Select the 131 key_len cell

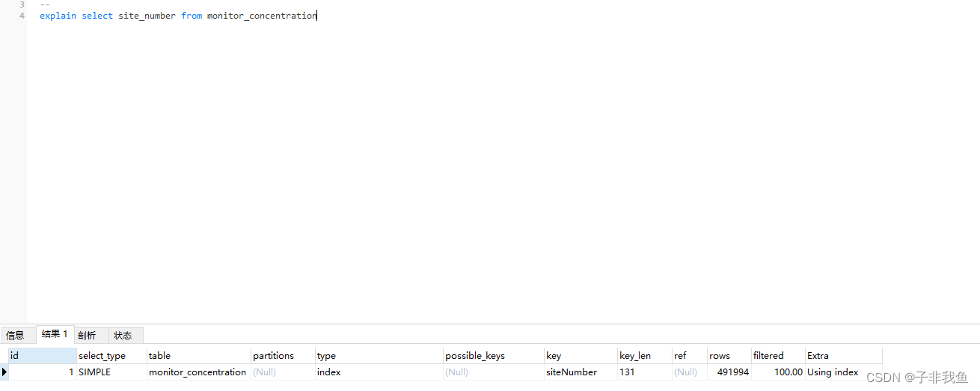[x=645, y=372]
